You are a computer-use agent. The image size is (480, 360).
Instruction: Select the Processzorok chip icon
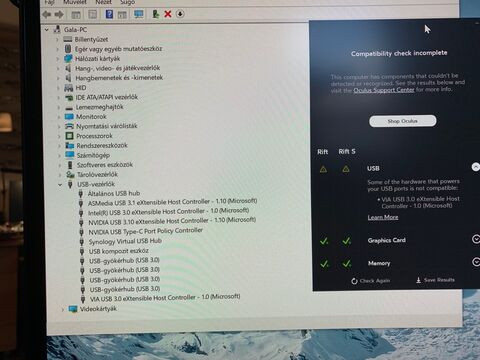[69, 136]
